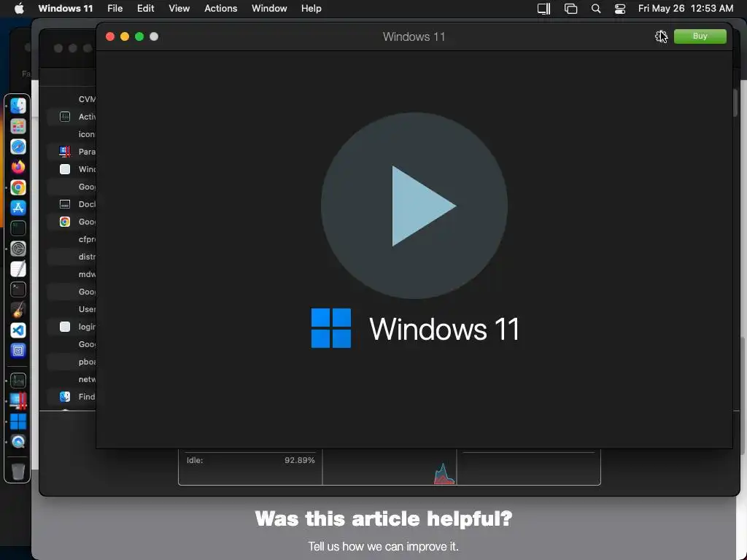747x560 pixels.
Task: Open QuickTime Player from the Dock
Action: click(18, 442)
